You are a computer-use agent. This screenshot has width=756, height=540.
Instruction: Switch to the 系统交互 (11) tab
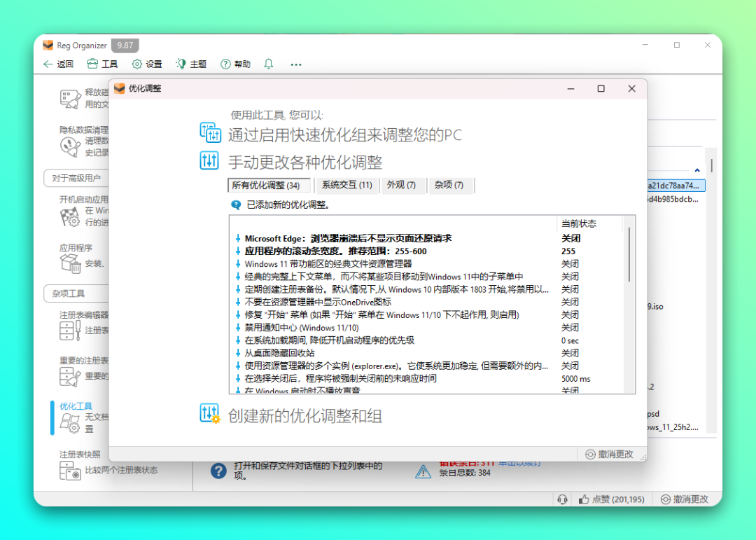point(346,185)
